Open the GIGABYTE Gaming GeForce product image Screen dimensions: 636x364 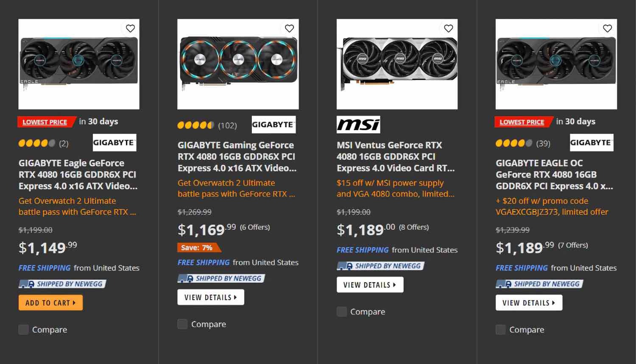coord(238,64)
